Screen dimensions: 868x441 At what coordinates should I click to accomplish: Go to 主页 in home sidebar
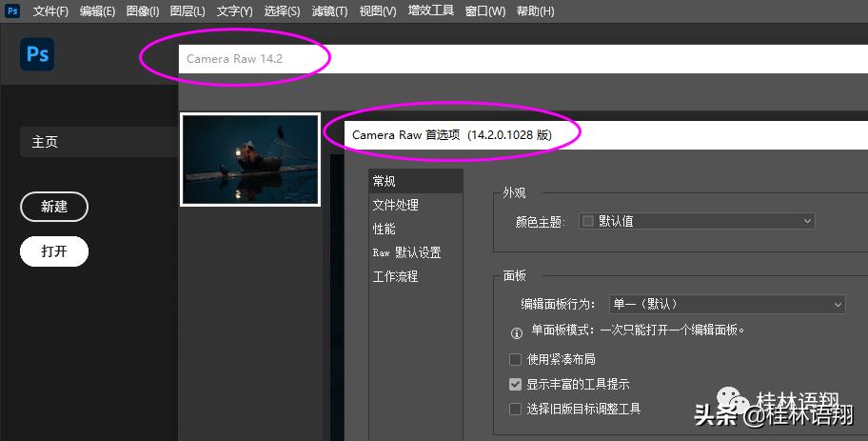pos(99,142)
